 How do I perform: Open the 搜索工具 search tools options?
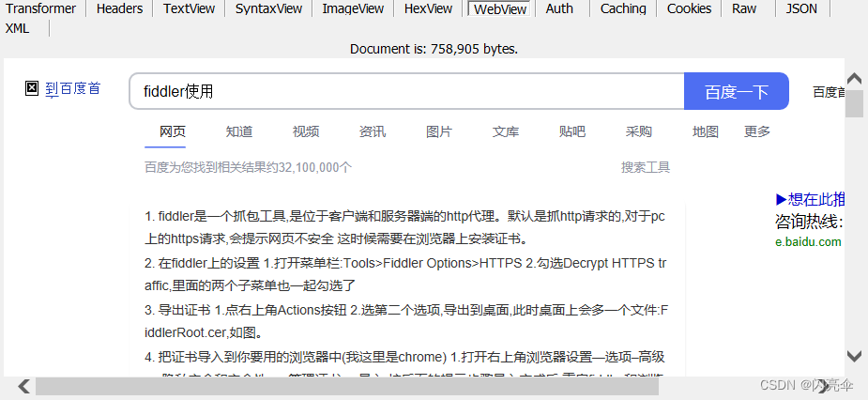(x=645, y=167)
